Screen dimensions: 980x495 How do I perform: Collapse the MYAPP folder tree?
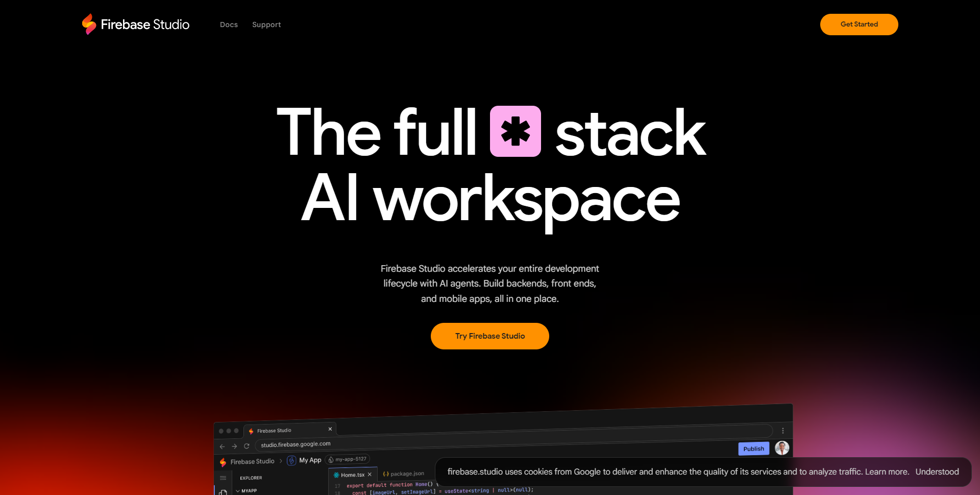click(x=238, y=491)
